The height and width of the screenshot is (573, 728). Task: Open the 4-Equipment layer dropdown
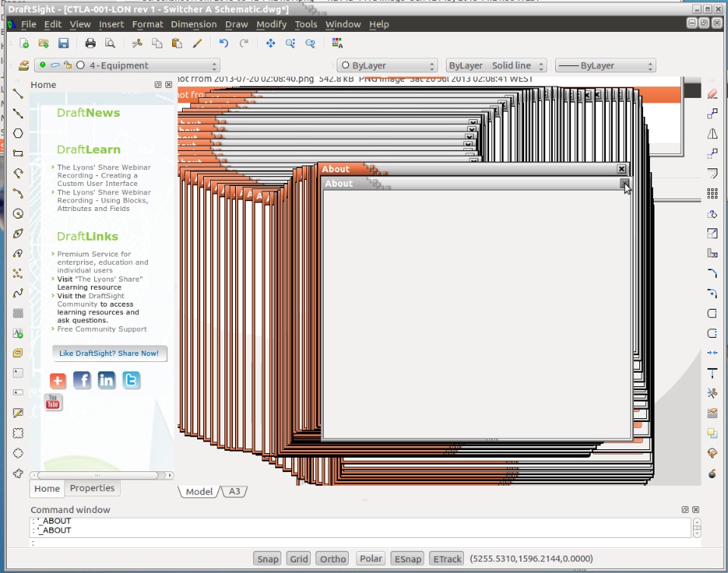(127, 65)
